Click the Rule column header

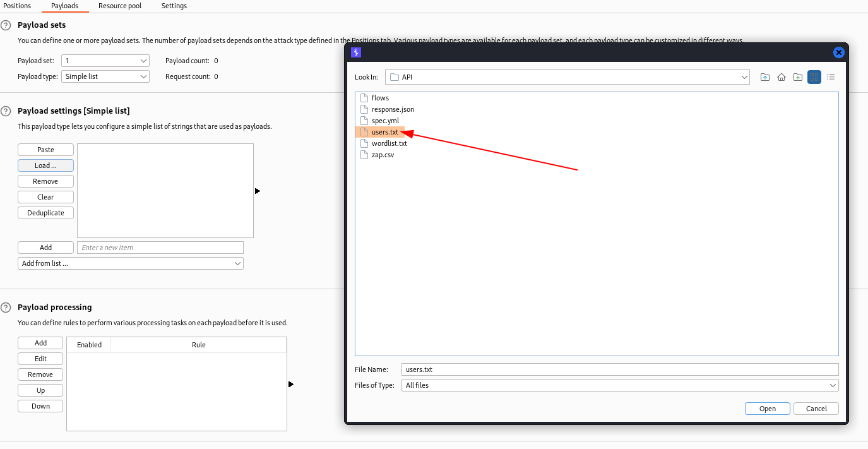(199, 345)
